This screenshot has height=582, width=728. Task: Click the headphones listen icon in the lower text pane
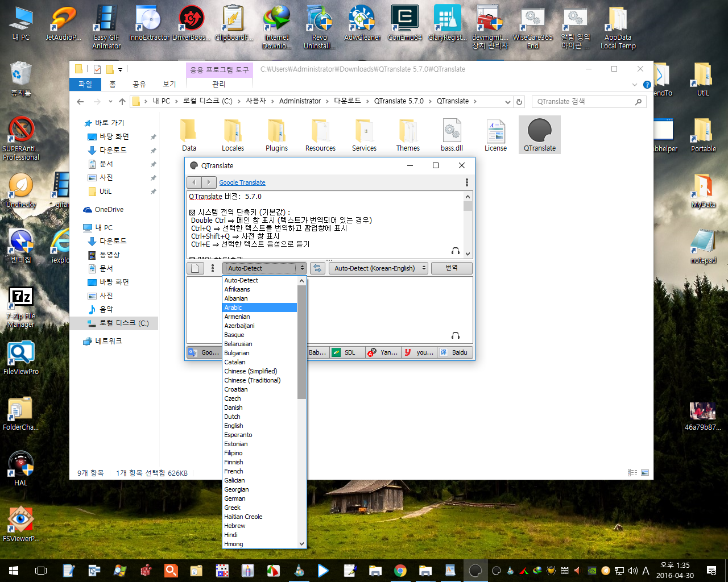tap(455, 335)
